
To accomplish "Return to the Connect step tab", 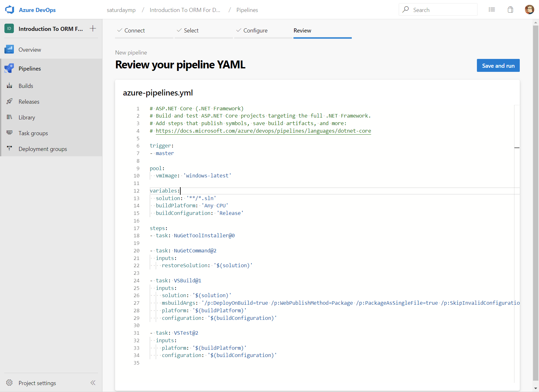I will pyautogui.click(x=134, y=31).
